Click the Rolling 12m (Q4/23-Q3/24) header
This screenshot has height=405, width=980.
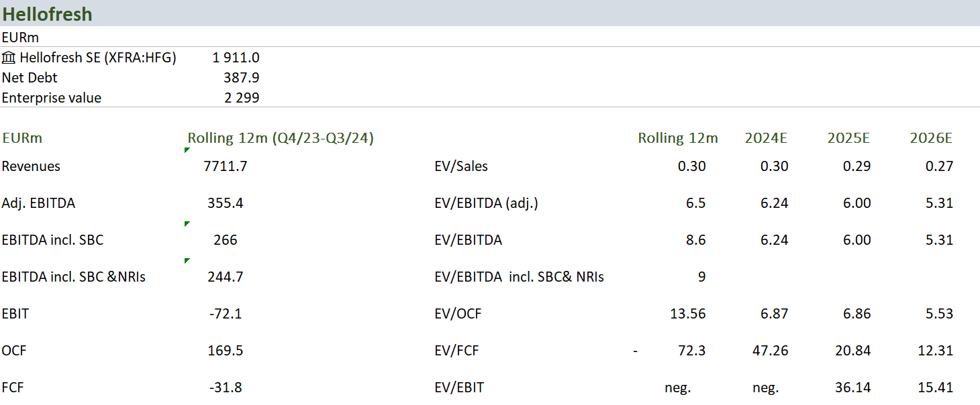coord(281,138)
